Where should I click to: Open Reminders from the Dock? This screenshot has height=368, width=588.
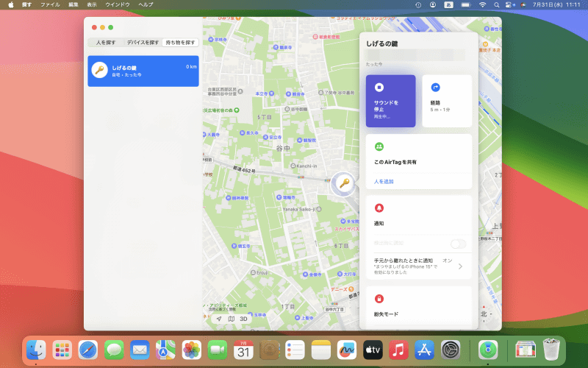pyautogui.click(x=295, y=350)
